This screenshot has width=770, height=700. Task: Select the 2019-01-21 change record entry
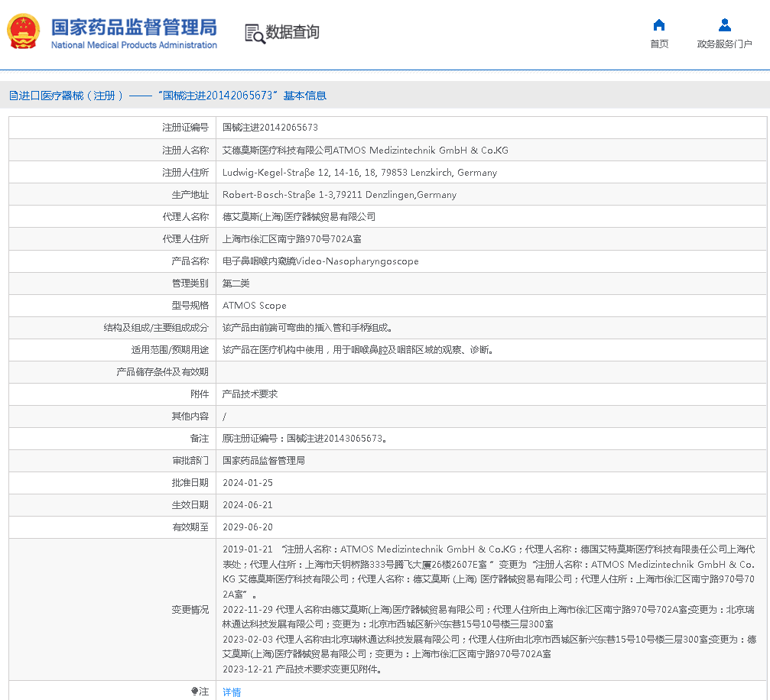click(489, 572)
